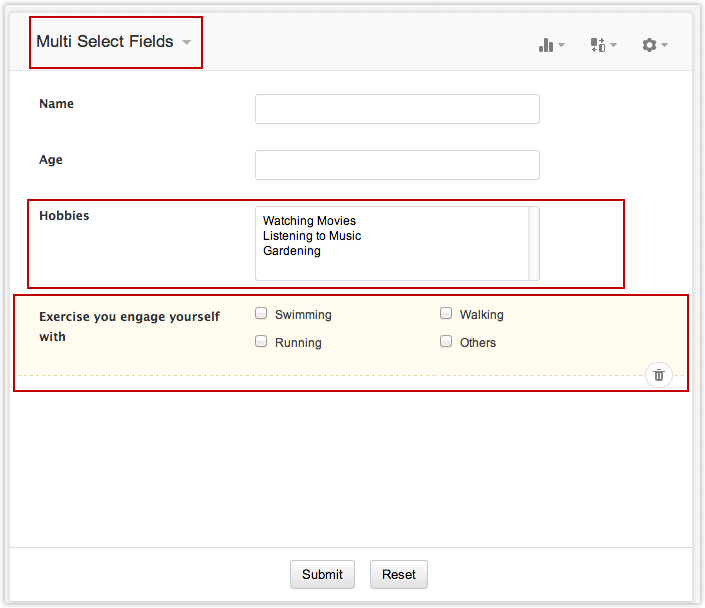Open the settings gear menu
This screenshot has width=705, height=608.
654,45
